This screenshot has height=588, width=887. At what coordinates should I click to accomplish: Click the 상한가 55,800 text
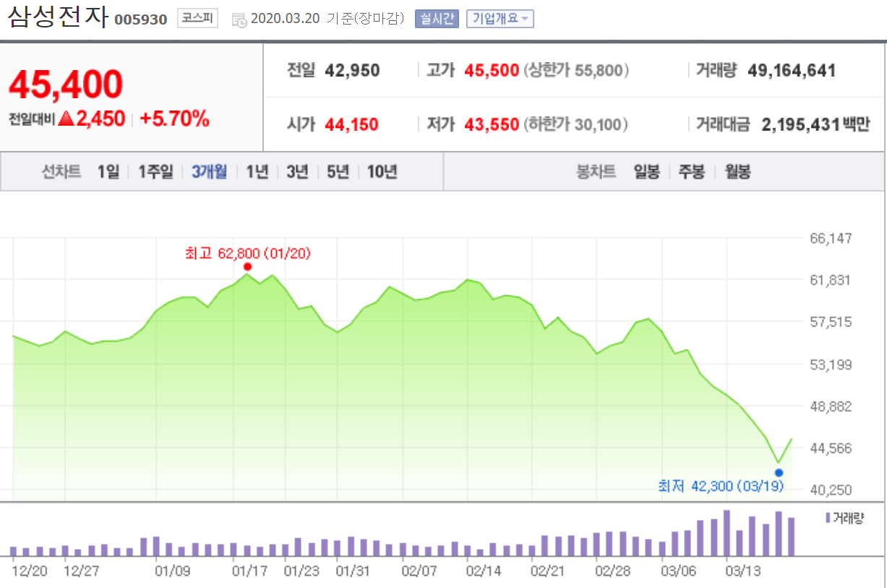coord(575,71)
